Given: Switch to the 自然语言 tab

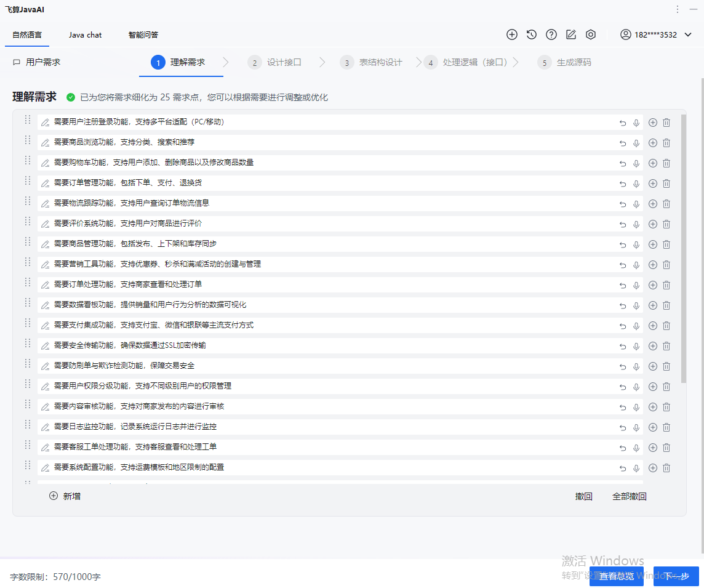Looking at the screenshot, I should pos(27,34).
